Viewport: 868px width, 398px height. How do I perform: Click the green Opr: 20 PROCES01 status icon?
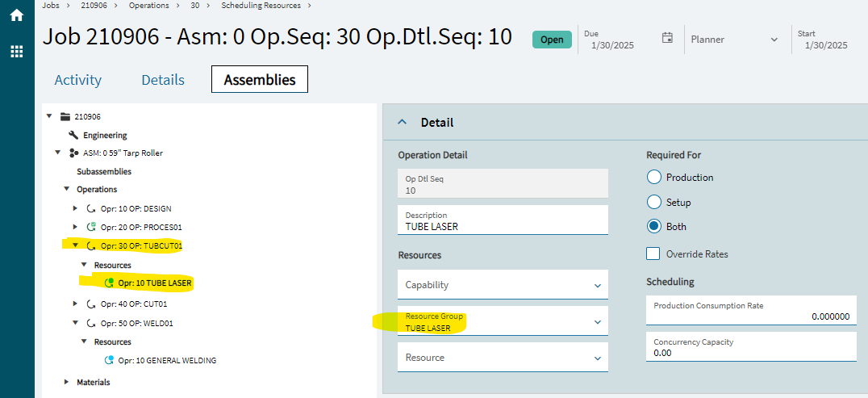(x=91, y=227)
